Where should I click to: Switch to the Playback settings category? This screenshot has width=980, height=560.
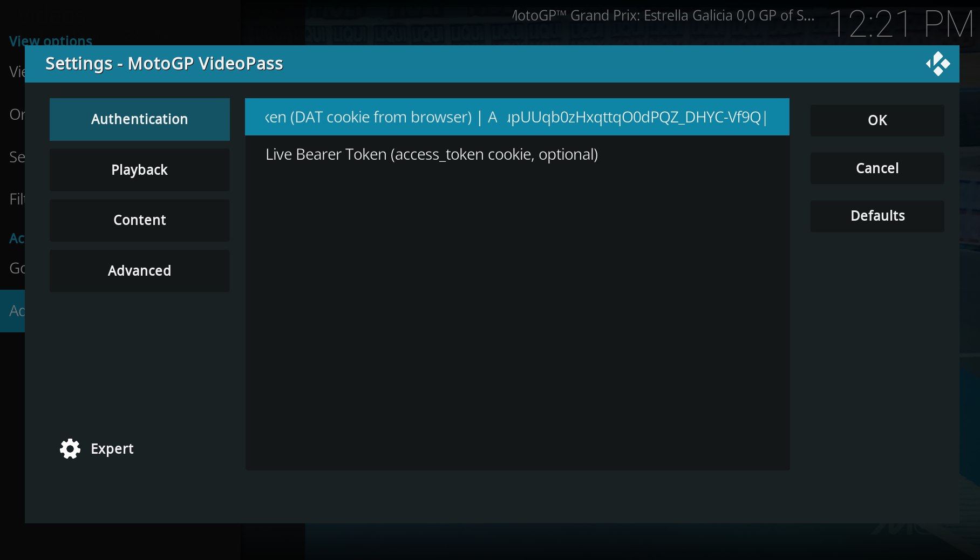(140, 170)
